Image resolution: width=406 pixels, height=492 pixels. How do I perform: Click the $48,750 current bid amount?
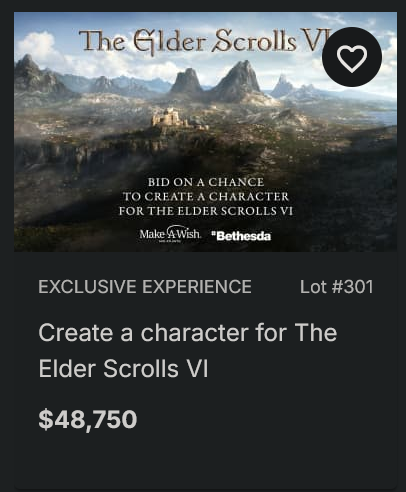(x=88, y=419)
